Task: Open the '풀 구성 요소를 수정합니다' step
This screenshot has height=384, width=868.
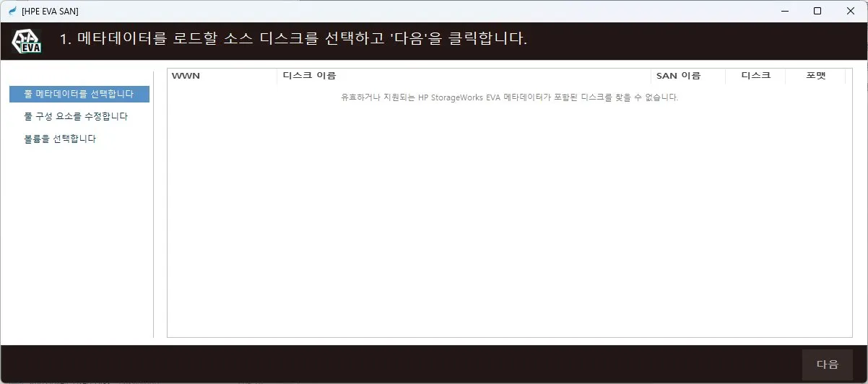Action: pos(76,116)
